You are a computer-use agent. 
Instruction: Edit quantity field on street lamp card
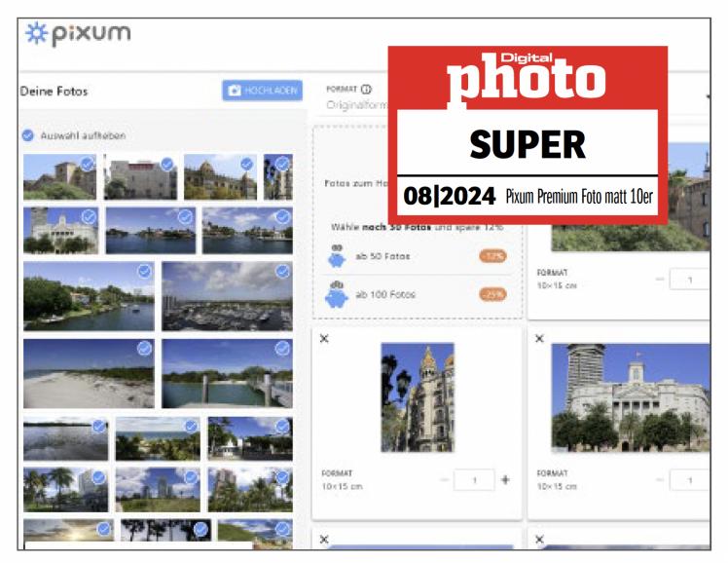[474, 480]
